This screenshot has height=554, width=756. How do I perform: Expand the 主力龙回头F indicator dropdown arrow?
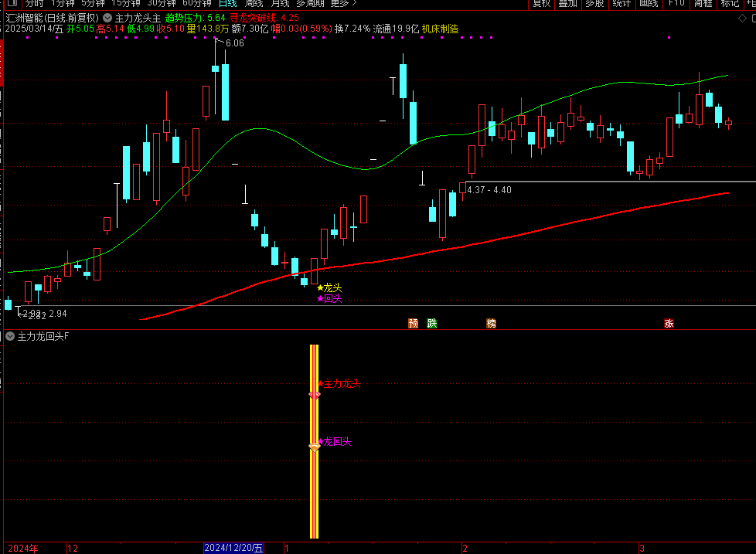coord(9,336)
